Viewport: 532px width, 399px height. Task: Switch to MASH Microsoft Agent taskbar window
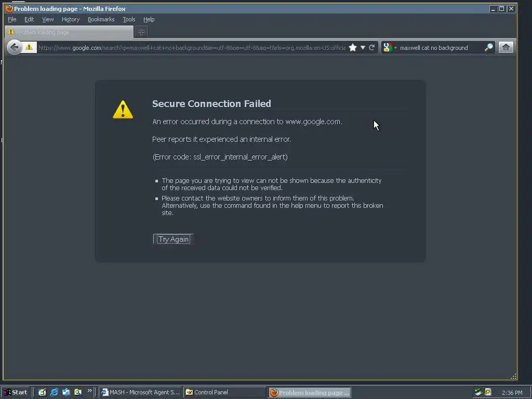coord(140,392)
